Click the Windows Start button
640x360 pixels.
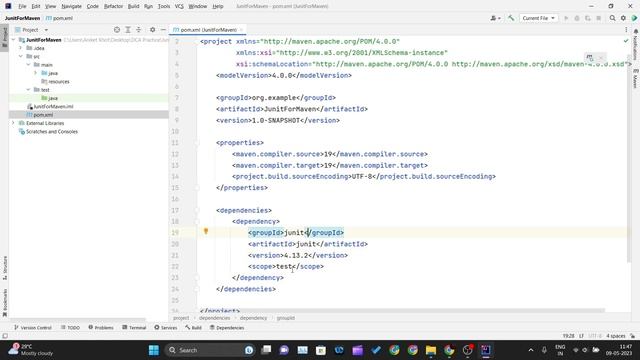[x=154, y=350]
